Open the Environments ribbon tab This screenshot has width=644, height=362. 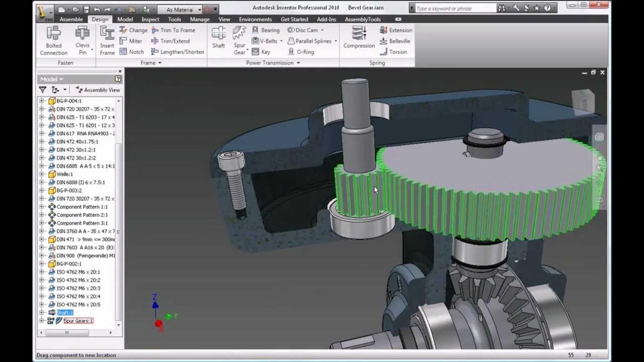255,19
